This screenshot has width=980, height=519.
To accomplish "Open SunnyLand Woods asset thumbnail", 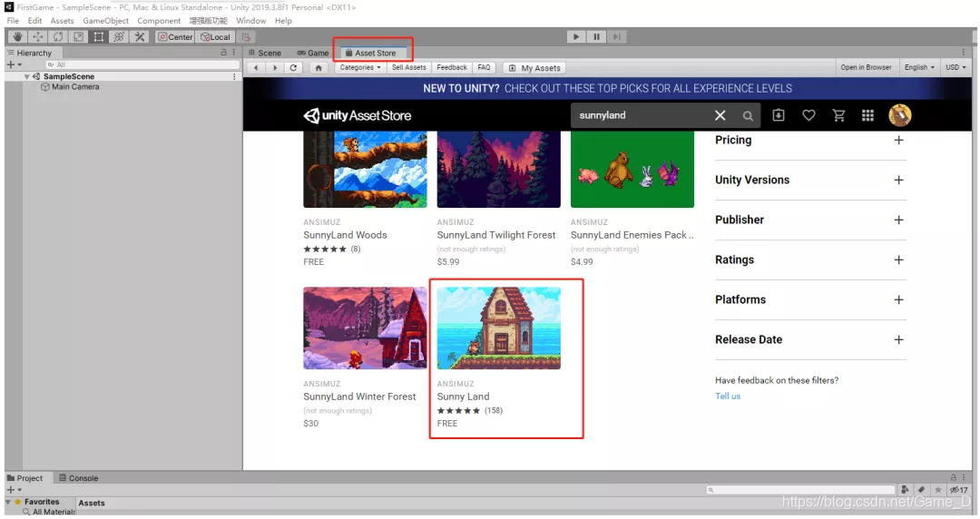I will 365,170.
